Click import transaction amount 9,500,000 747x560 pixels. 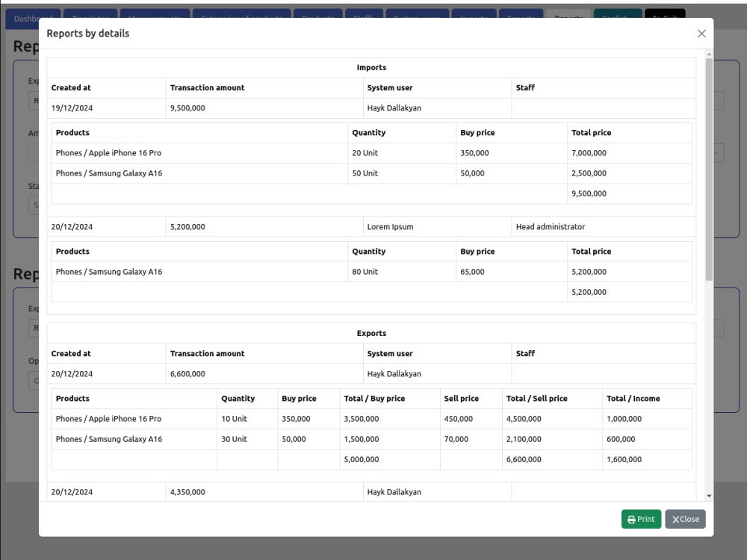[x=187, y=108]
